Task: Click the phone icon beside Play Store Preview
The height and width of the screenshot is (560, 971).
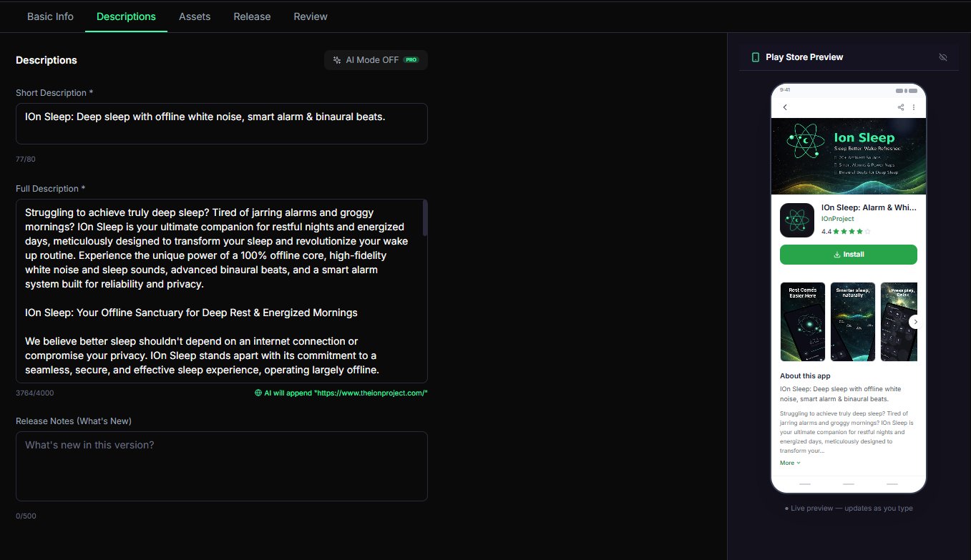Action: (756, 57)
